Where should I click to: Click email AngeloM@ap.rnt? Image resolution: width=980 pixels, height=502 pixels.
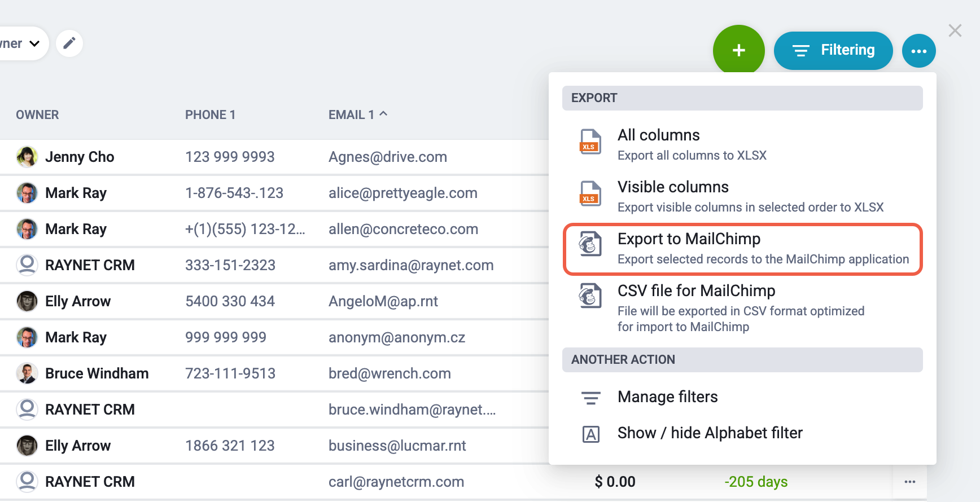383,301
